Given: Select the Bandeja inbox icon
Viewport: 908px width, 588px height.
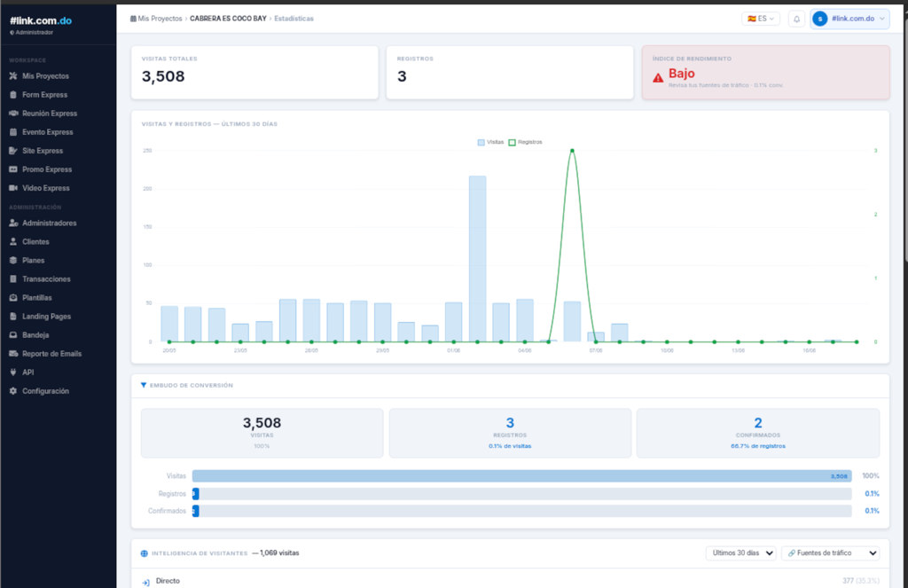Looking at the screenshot, I should [13, 335].
